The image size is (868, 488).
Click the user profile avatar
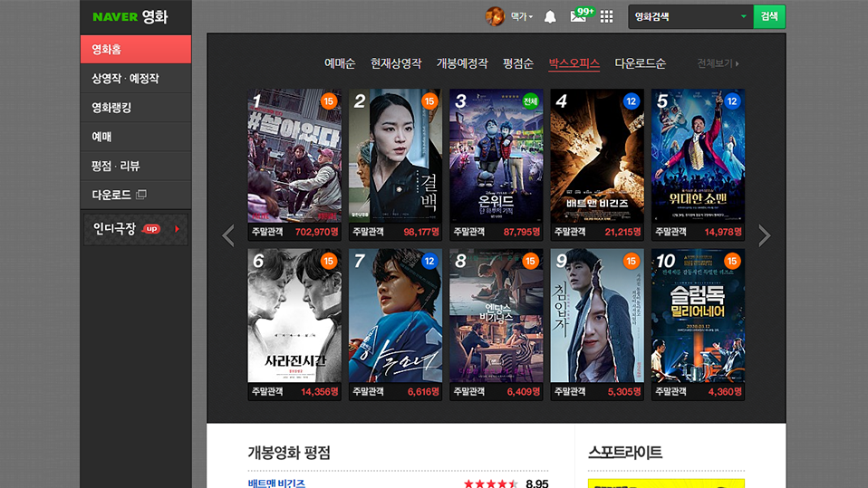coord(495,16)
